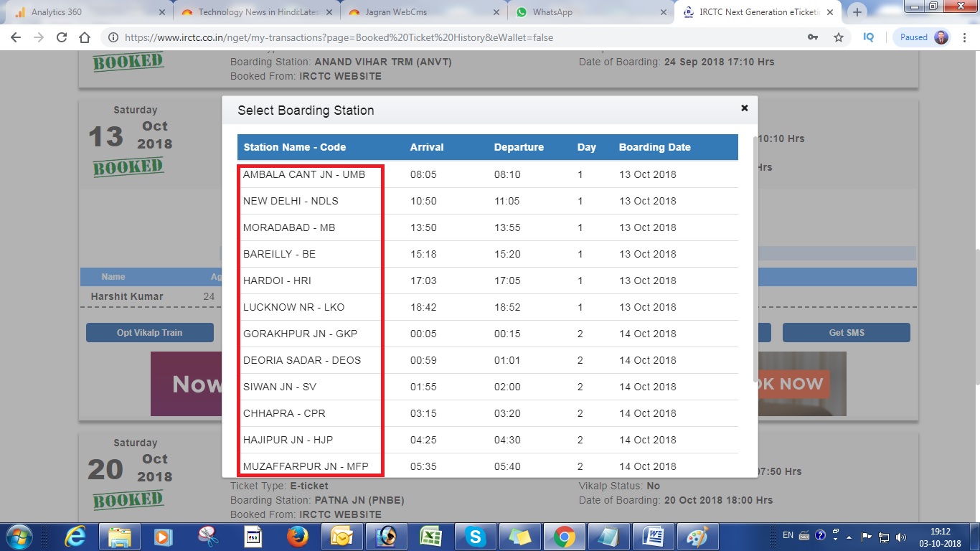Pick LUCKNOW NR - LKO station row
The image size is (980, 551).
pyautogui.click(x=294, y=307)
